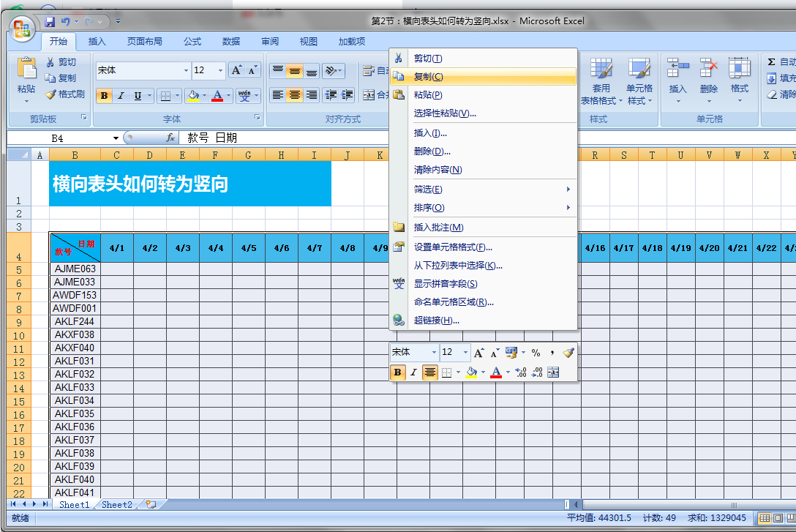Choose Copy from the context menu

[428, 77]
